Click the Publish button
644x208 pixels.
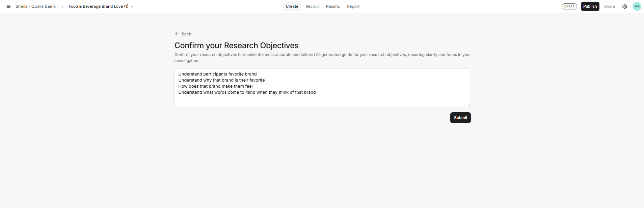pyautogui.click(x=590, y=6)
